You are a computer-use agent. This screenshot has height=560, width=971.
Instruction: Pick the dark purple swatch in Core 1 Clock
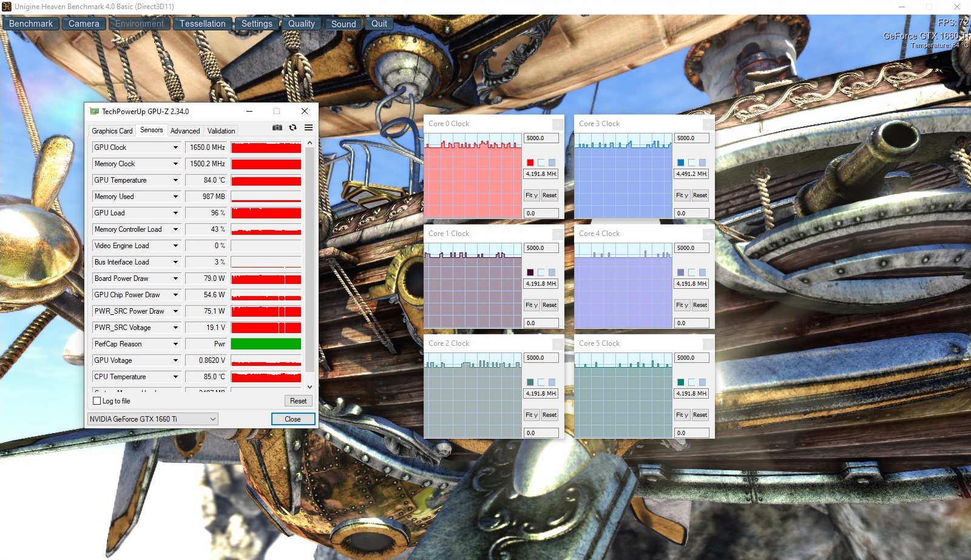point(530,272)
